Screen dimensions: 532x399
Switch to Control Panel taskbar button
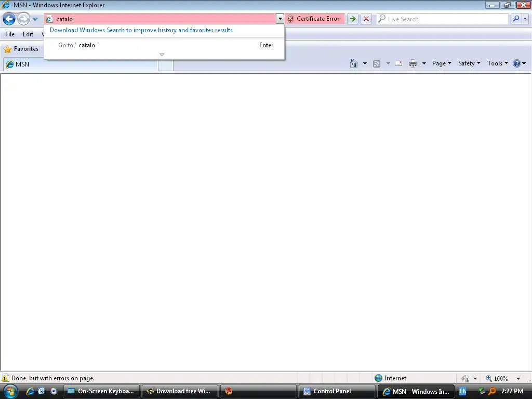(x=337, y=391)
